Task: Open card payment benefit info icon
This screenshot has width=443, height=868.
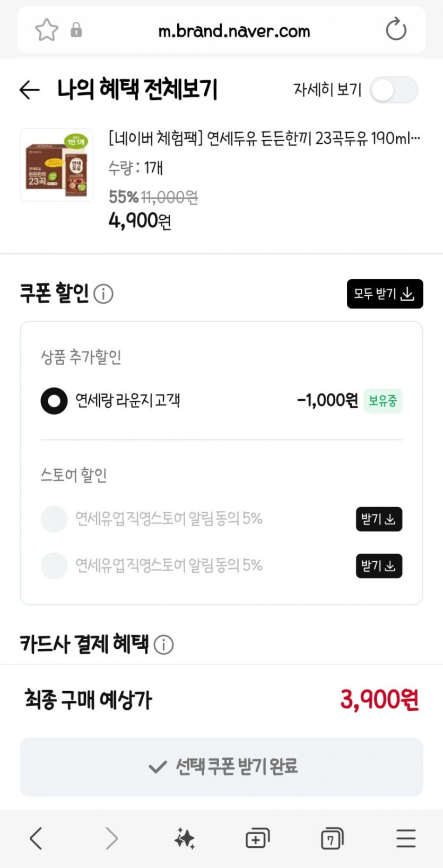Action: (x=163, y=644)
